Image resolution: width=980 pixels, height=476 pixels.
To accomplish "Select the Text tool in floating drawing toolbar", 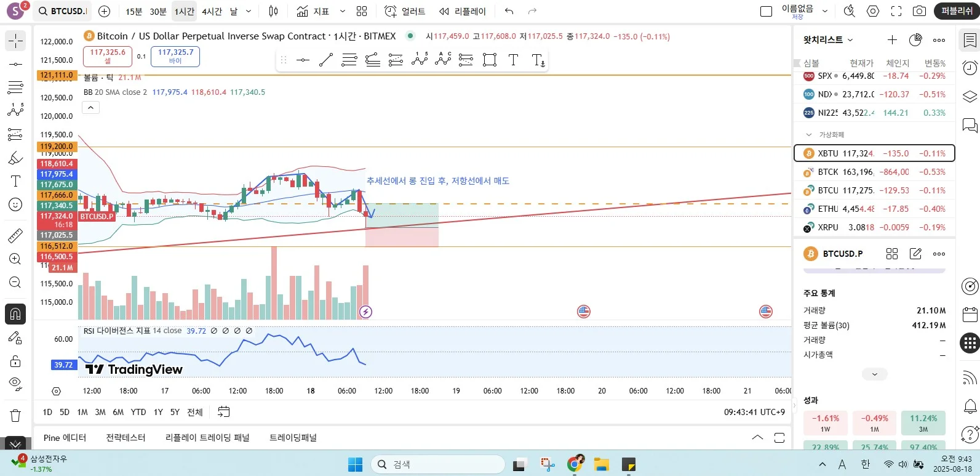I will coord(513,60).
